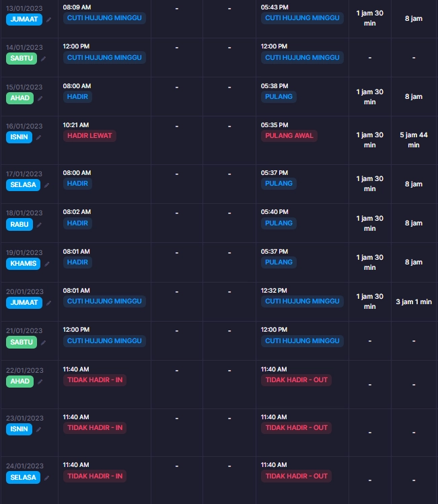The width and height of the screenshot is (438, 504).
Task: Click the edit pencil beside 15/01/2023 AHAD
Action: click(x=40, y=98)
